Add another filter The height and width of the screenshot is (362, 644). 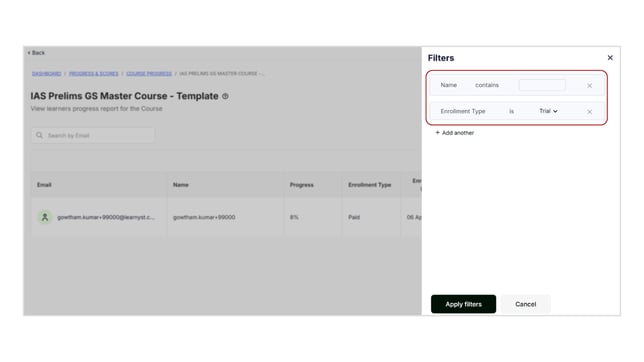[454, 133]
